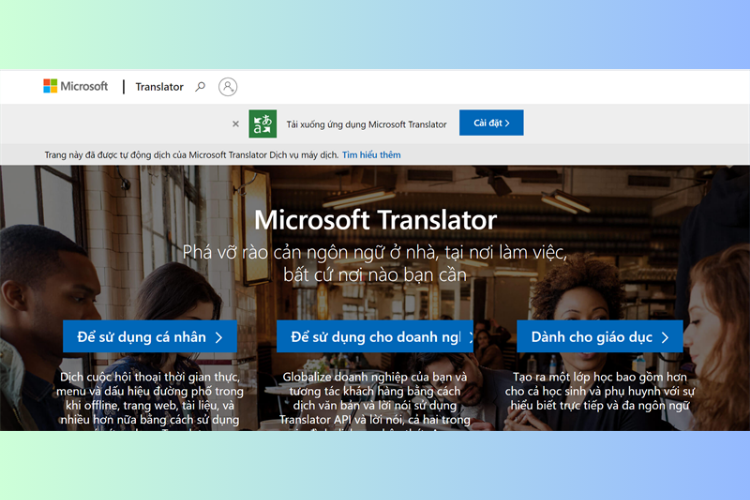Select Để sử dụng cá nhân button

(150, 337)
